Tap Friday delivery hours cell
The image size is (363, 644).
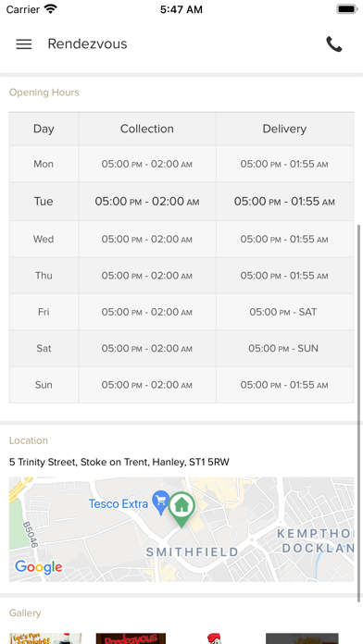(x=284, y=312)
